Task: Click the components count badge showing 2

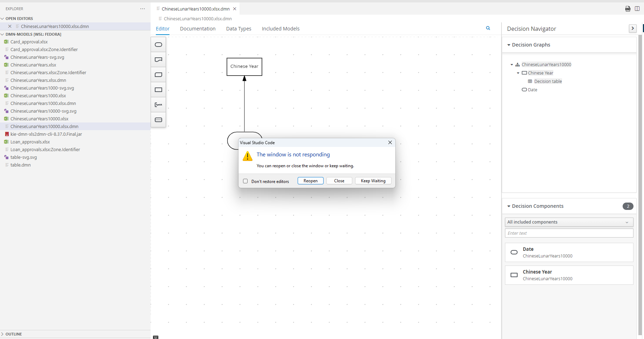Action: [x=628, y=206]
